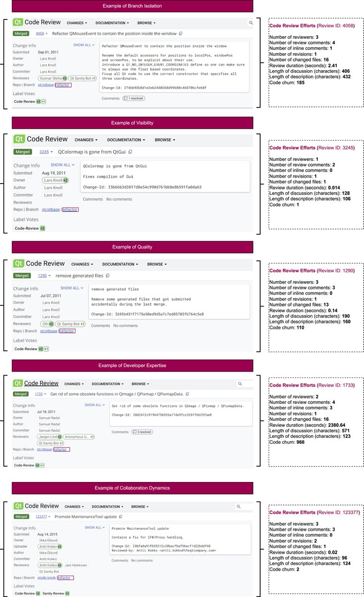This screenshot has height=597, width=364.
Task: Click the search icon in the review 4058 header
Action: pyautogui.click(x=251, y=23)
